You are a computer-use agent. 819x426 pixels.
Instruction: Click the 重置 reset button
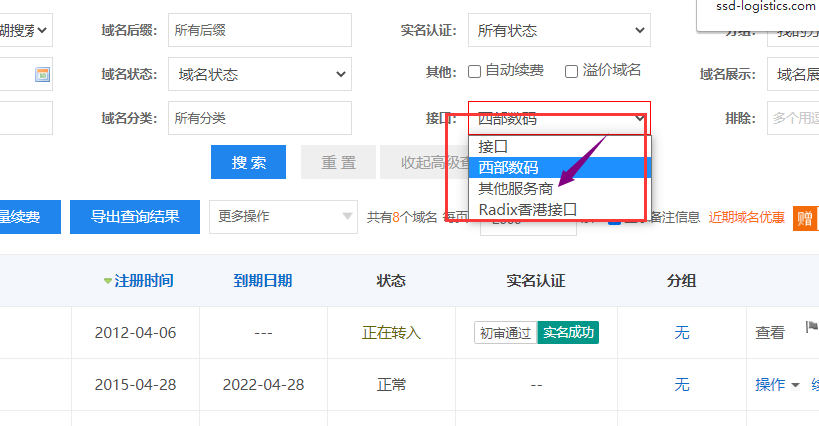[338, 163]
